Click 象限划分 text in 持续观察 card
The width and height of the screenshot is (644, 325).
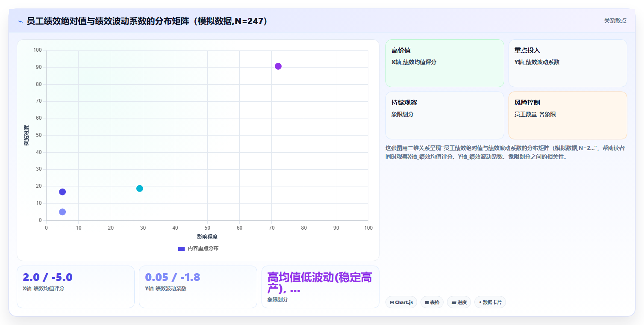pyautogui.click(x=403, y=114)
